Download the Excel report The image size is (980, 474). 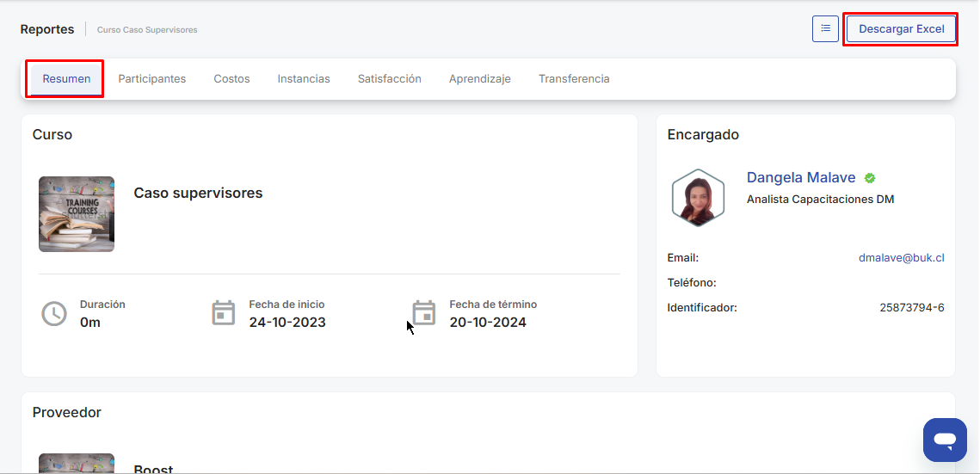click(901, 28)
